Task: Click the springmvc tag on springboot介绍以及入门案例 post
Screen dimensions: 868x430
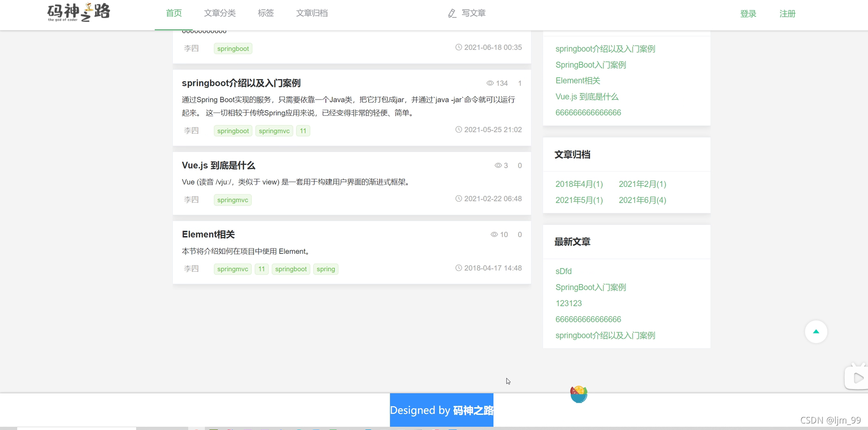Action: click(274, 131)
